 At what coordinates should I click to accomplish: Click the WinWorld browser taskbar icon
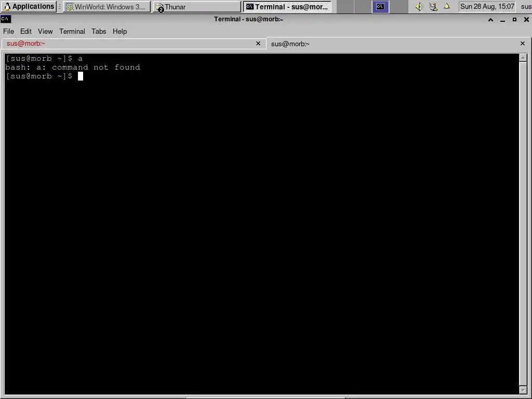point(69,7)
